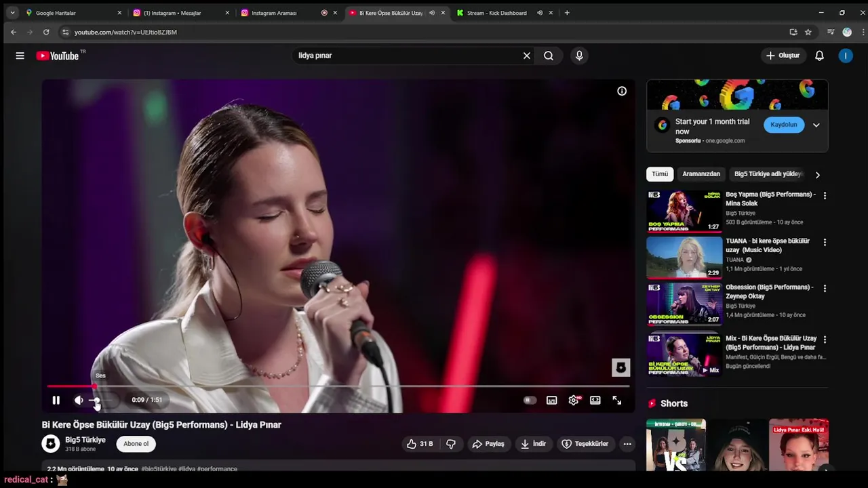Select the Aramanızdan filter chip
868x488 pixels.
(701, 174)
